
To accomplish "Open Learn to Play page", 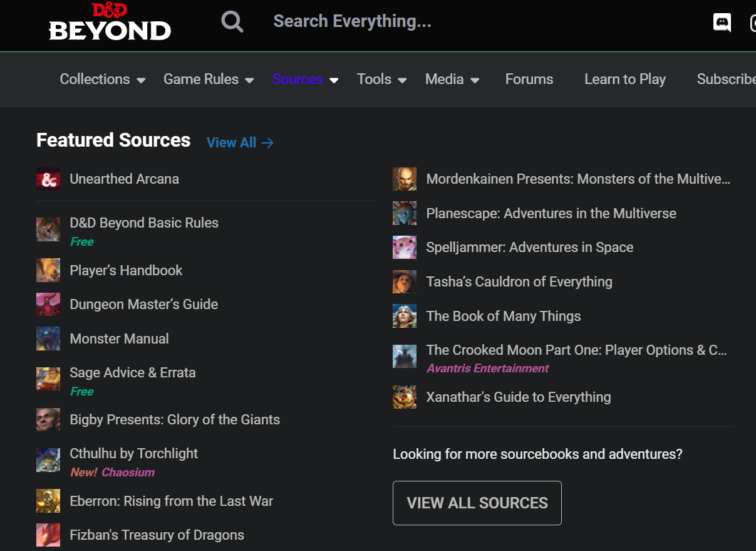I will pyautogui.click(x=625, y=79).
